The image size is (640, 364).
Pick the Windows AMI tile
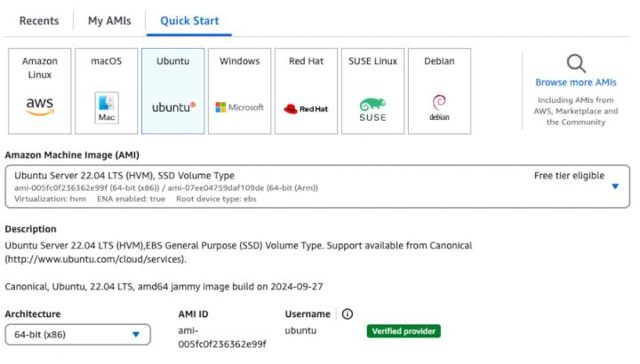click(240, 91)
